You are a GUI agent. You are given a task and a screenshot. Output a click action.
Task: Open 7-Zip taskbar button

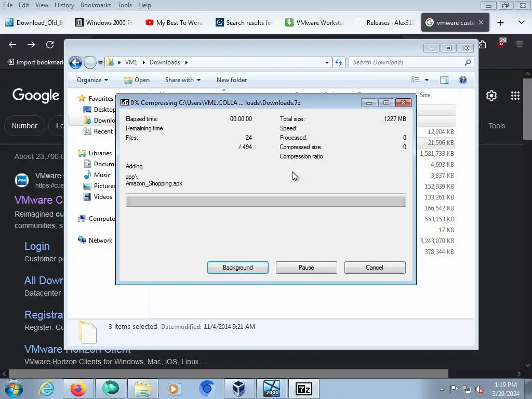303,389
